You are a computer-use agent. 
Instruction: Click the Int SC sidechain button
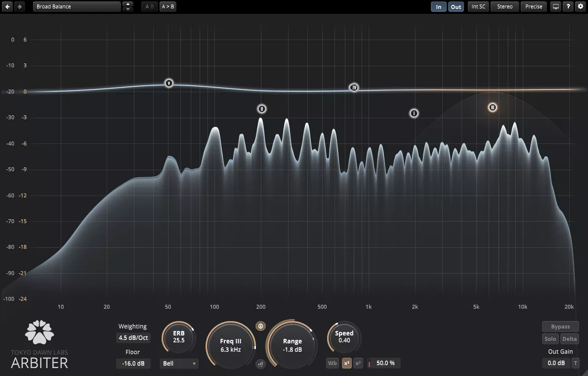(478, 6)
